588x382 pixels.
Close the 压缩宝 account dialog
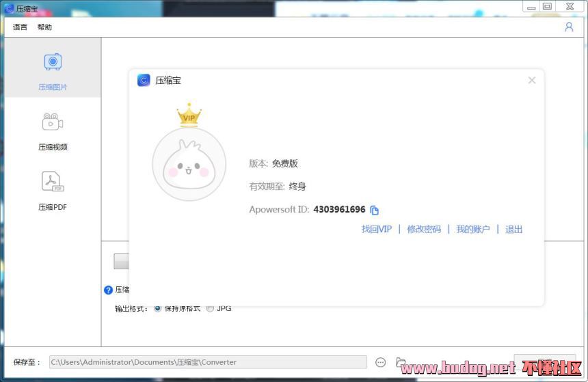531,80
